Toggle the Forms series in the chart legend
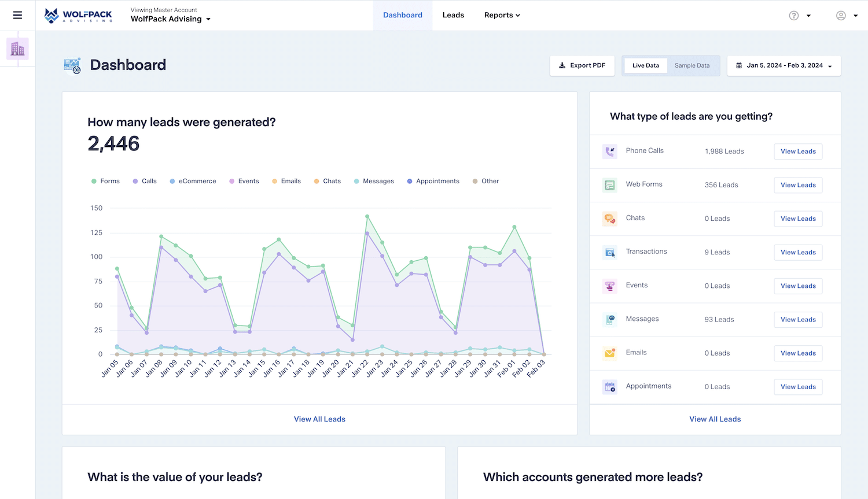The height and width of the screenshot is (499, 868). coord(105,181)
